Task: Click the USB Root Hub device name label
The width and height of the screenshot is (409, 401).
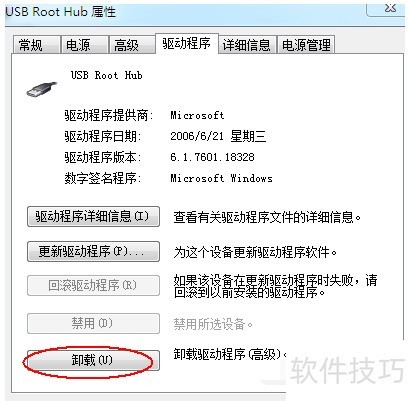Action: (x=107, y=75)
